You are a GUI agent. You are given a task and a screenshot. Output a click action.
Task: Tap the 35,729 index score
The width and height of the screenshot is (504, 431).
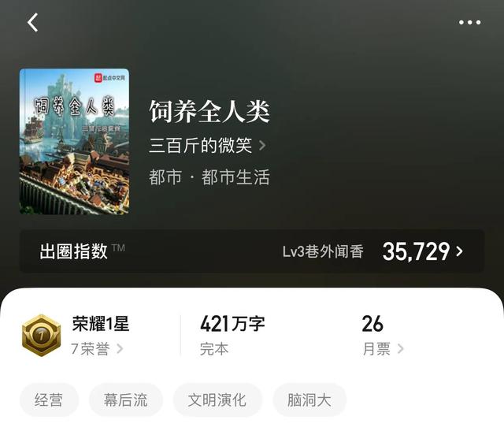point(416,251)
